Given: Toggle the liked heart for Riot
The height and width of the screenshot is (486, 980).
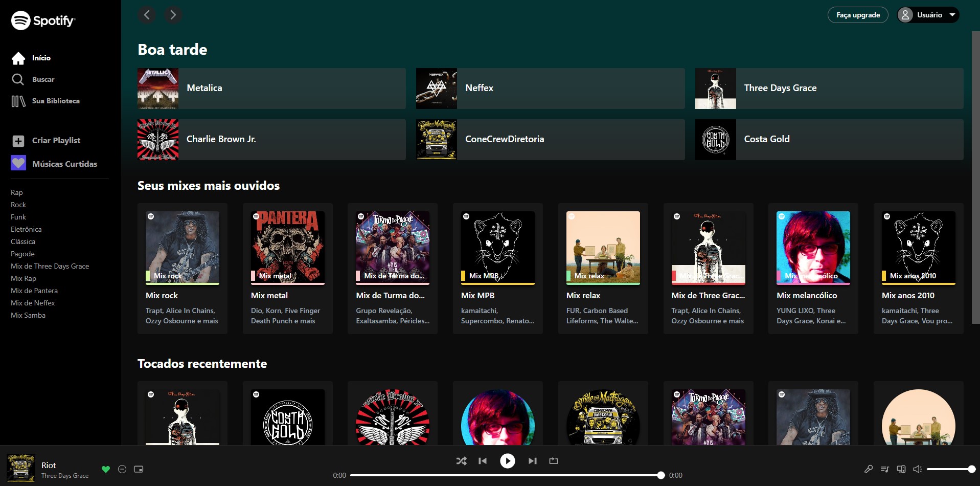Looking at the screenshot, I should (106, 469).
